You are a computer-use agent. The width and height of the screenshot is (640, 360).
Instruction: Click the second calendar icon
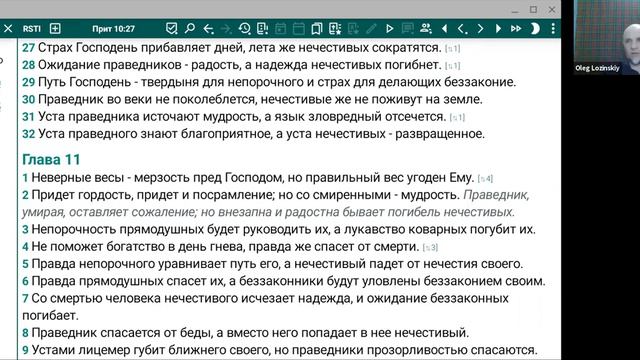click(299, 29)
